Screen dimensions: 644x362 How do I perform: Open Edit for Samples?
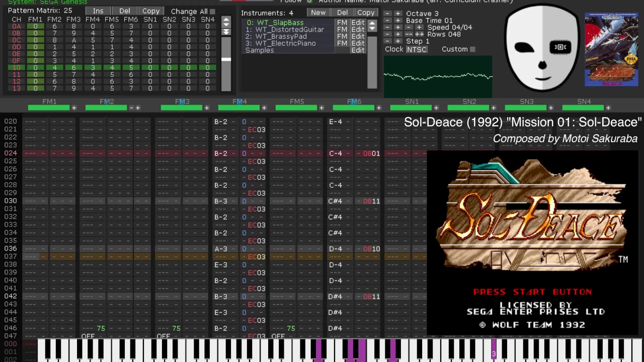(358, 50)
